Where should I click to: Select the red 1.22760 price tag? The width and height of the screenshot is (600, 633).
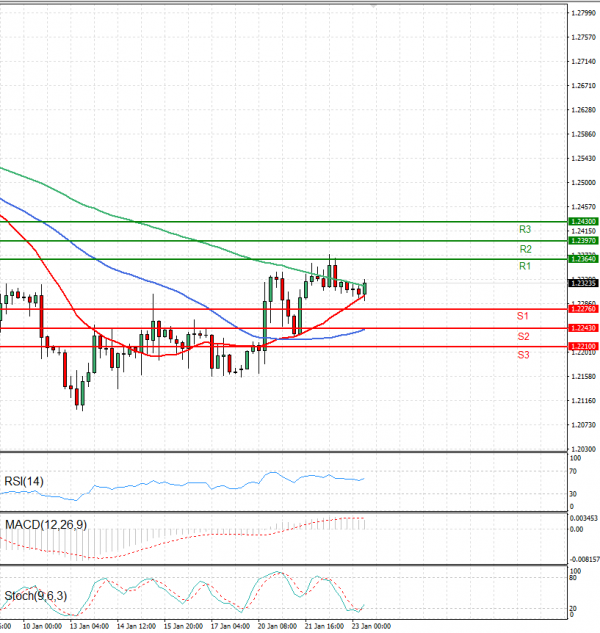coord(583,309)
